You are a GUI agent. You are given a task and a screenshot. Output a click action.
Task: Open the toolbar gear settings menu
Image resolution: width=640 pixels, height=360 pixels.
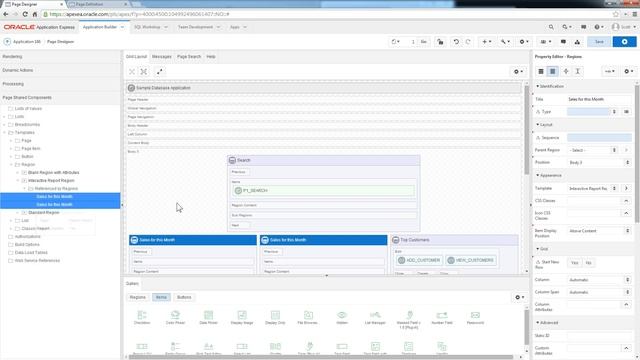tap(524, 42)
